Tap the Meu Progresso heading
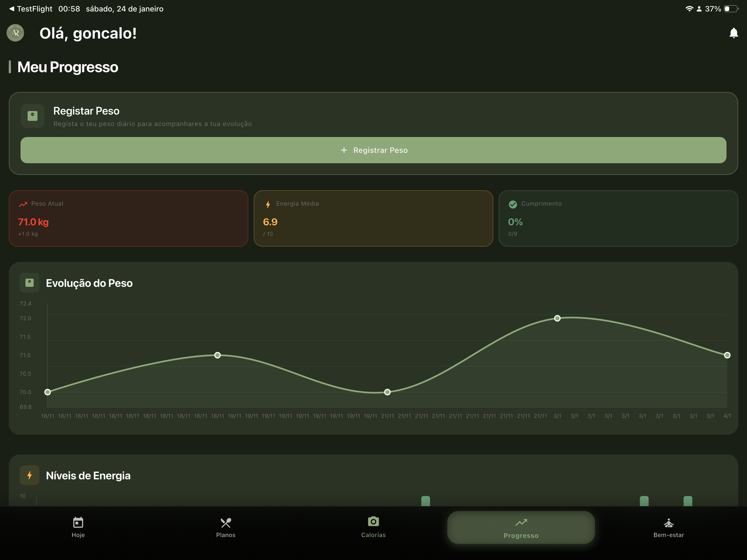The height and width of the screenshot is (560, 747). [x=68, y=67]
